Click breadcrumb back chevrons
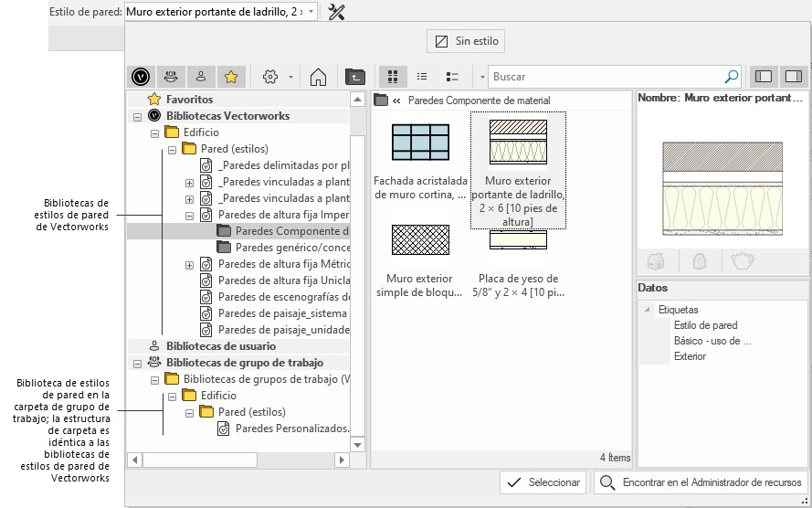This screenshot has height=508, width=812. (396, 101)
